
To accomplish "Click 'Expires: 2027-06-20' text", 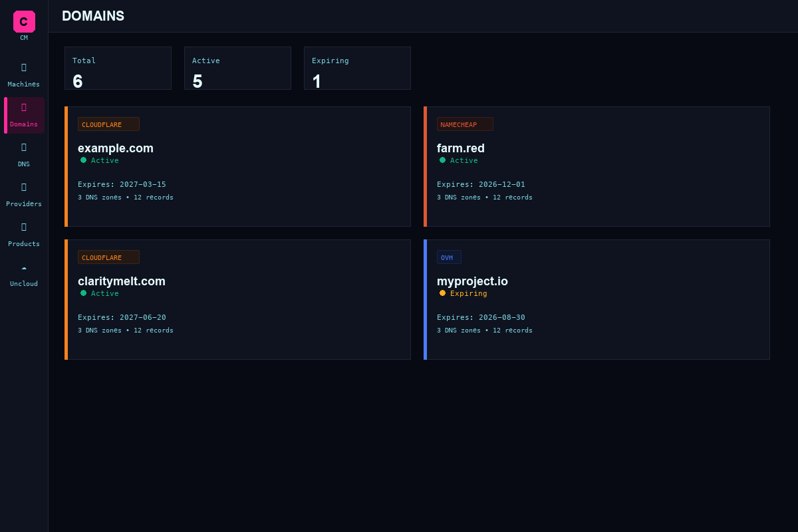I will tap(122, 317).
